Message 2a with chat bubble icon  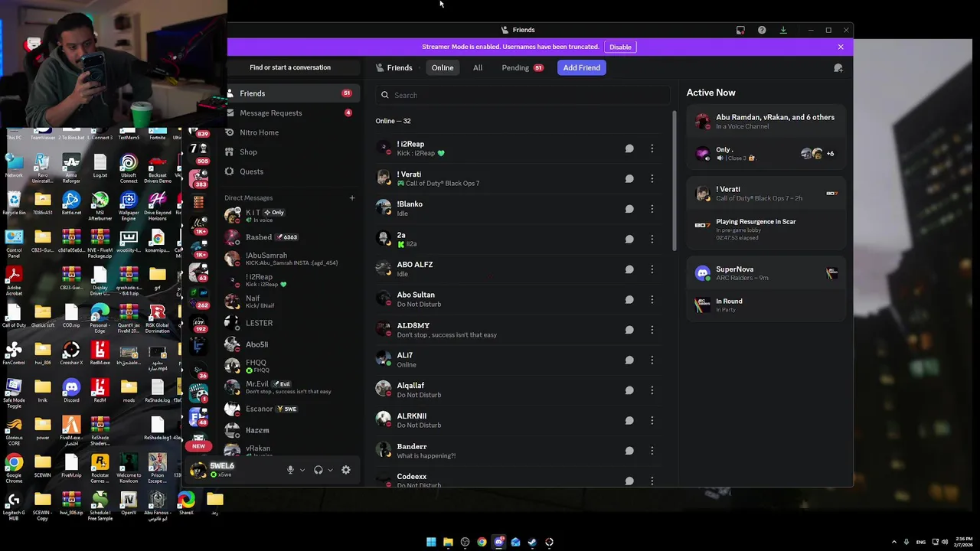(629, 239)
